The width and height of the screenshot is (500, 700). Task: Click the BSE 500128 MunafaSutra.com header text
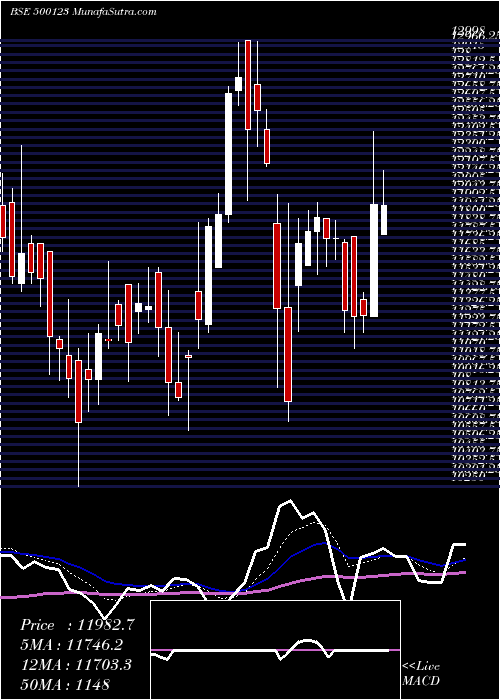point(83,12)
